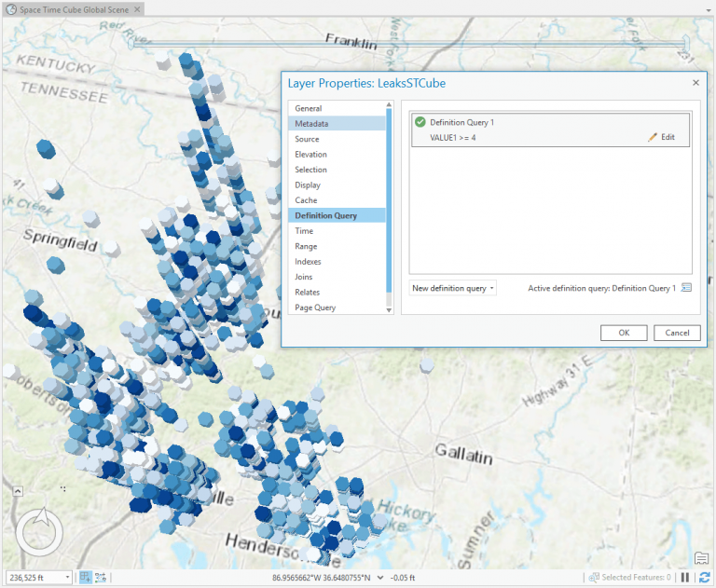Image resolution: width=716 pixels, height=588 pixels.
Task: Click the catalog notes icon above status bar
Action: [701, 558]
